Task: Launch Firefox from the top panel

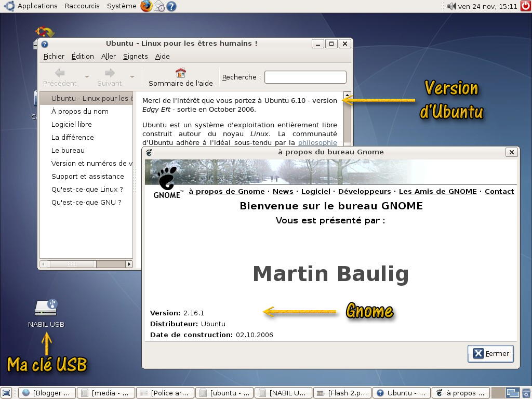Action: (x=146, y=6)
